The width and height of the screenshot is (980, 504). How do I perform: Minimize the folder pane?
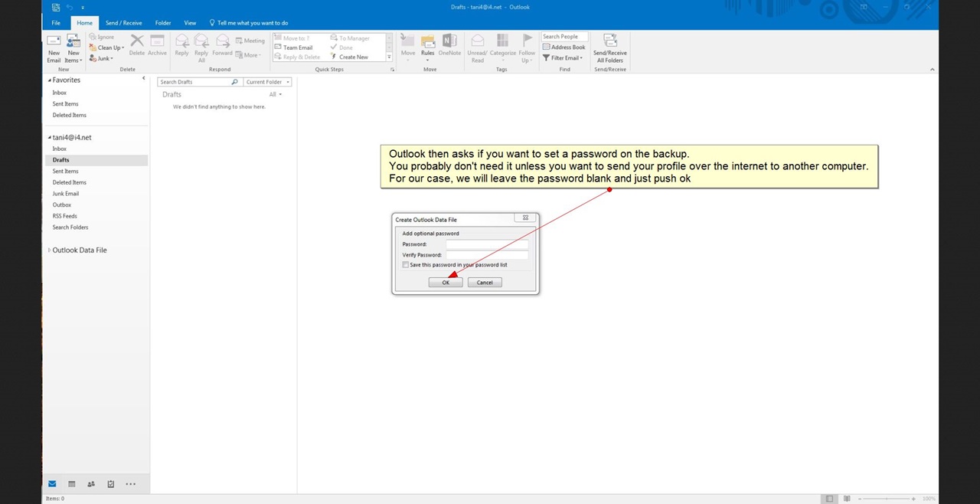(143, 78)
